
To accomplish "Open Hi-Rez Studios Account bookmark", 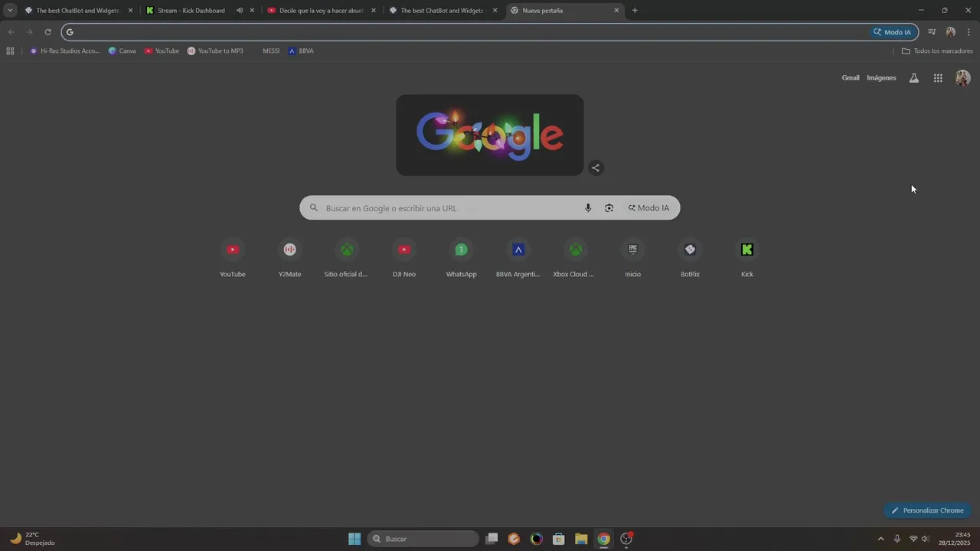I will click(65, 51).
